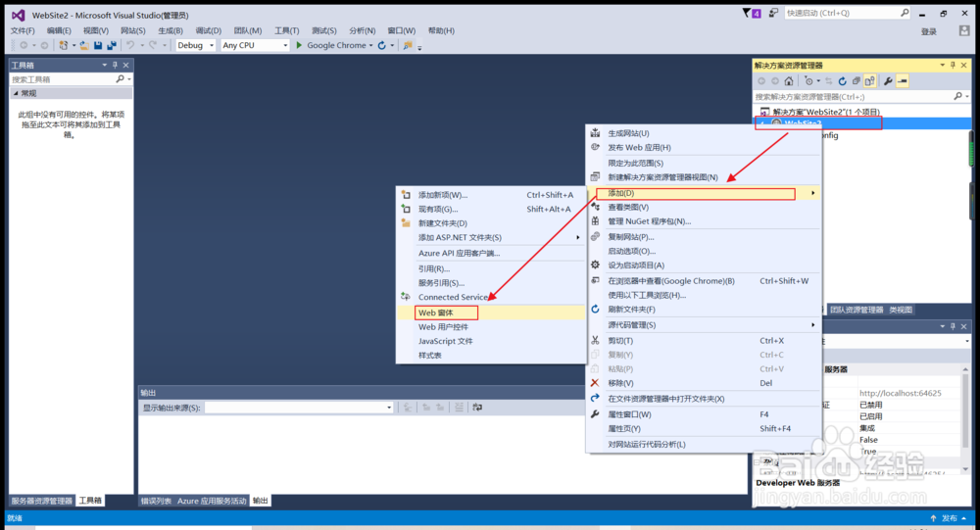Select 发布 Web 应用(H) menu entry
Screen dimensions: 980x530
704,148
